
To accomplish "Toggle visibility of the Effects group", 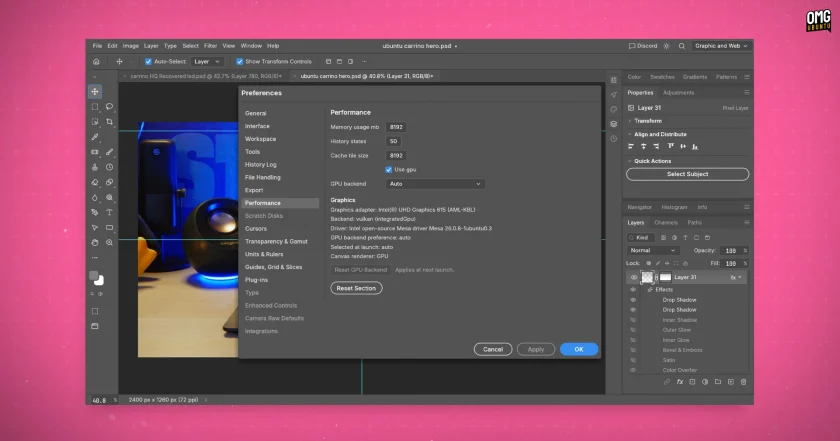I will [x=633, y=289].
